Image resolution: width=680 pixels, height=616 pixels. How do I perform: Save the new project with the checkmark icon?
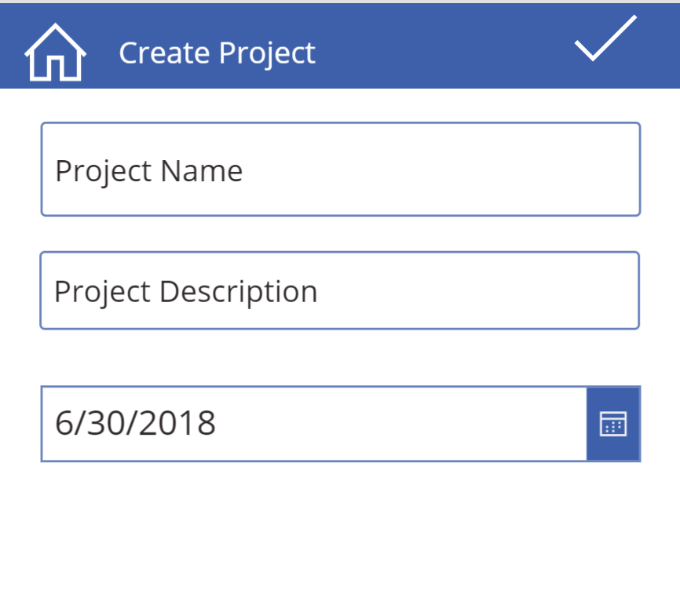[x=605, y=39]
